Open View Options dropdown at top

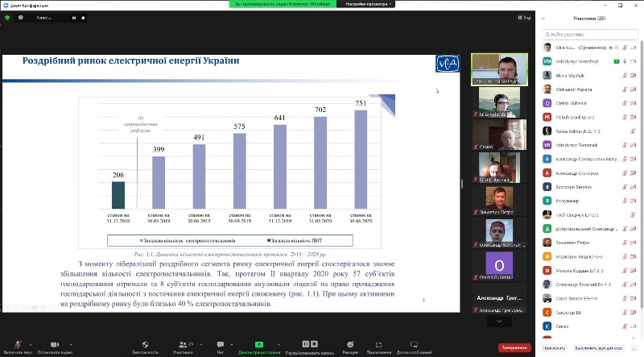pos(369,4)
